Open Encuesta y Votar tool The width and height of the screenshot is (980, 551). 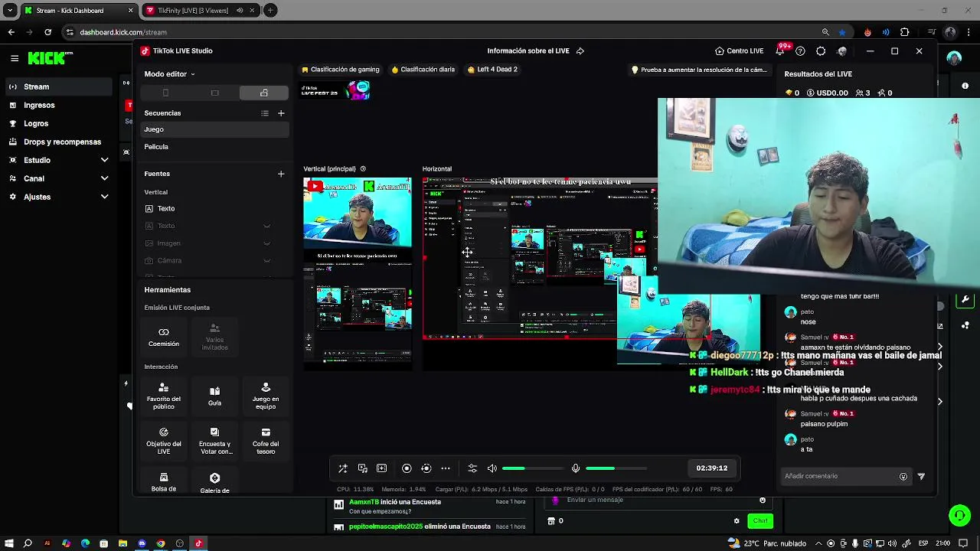pos(215,442)
